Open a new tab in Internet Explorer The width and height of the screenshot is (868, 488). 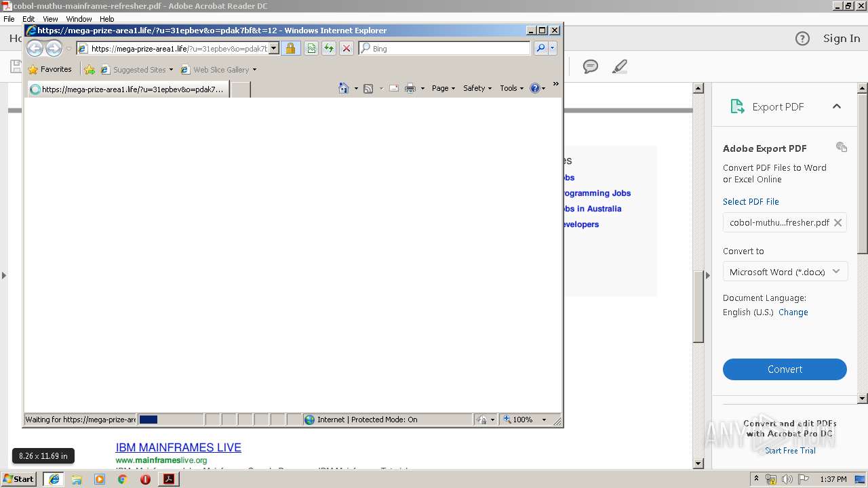[241, 89]
